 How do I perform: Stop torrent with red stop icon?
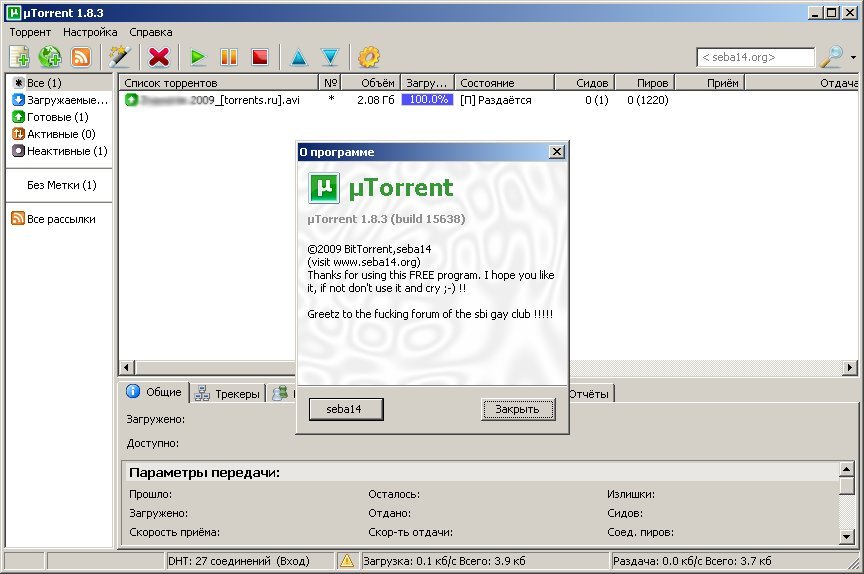pos(260,57)
